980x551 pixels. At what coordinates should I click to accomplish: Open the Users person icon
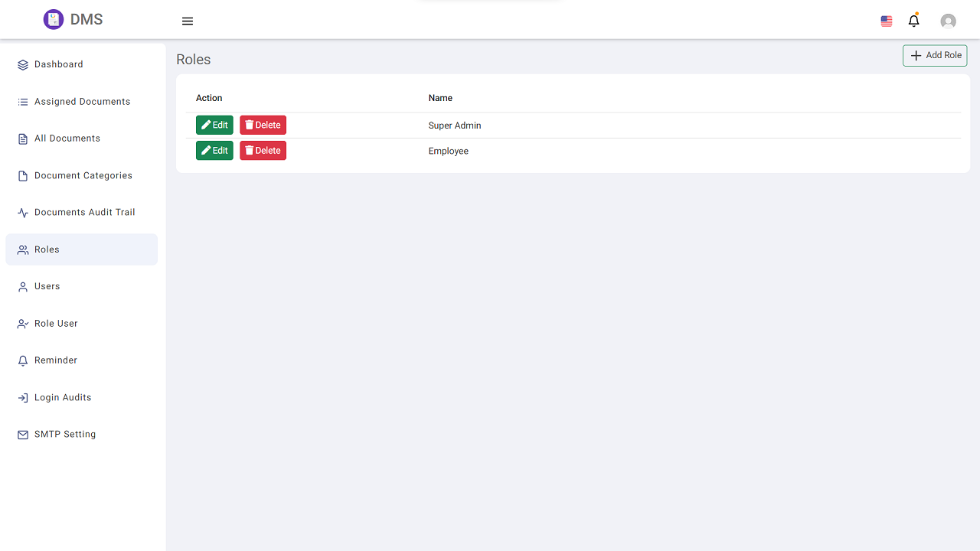point(22,286)
